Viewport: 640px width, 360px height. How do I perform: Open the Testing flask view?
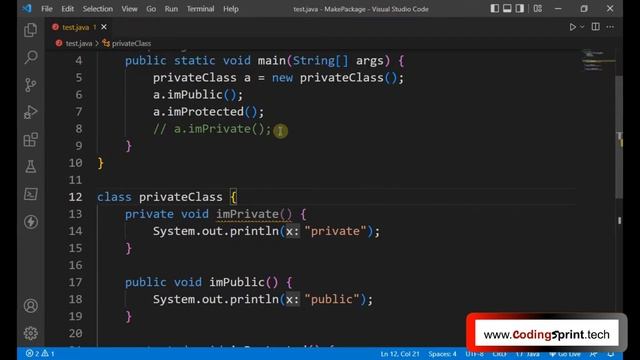click(x=31, y=167)
